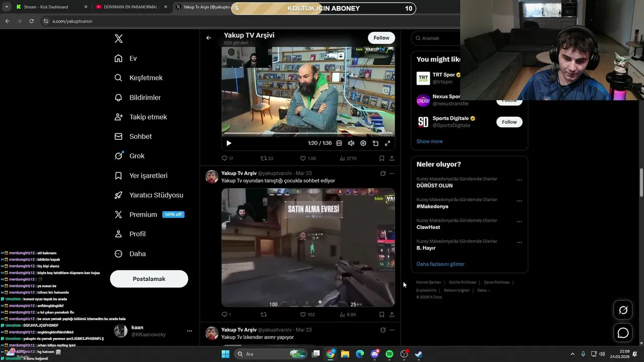Open Windows Start button in taskbar
This screenshot has height=362, width=644.
click(x=225, y=354)
